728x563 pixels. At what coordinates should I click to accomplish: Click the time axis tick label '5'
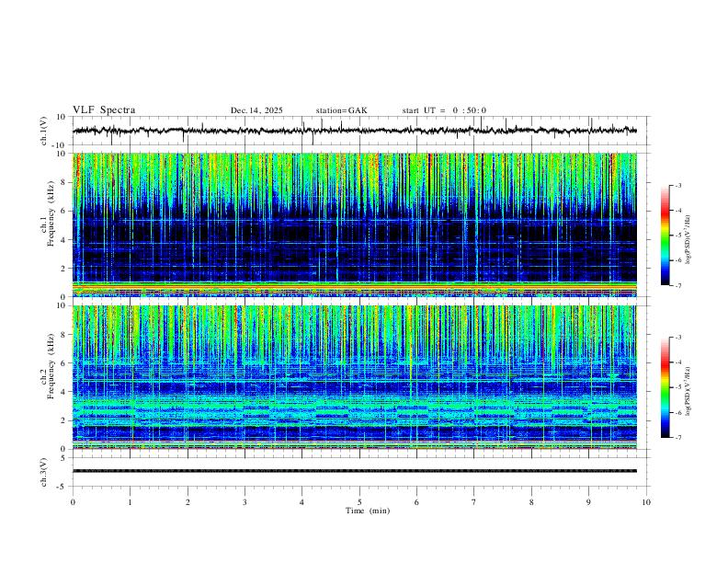click(359, 502)
